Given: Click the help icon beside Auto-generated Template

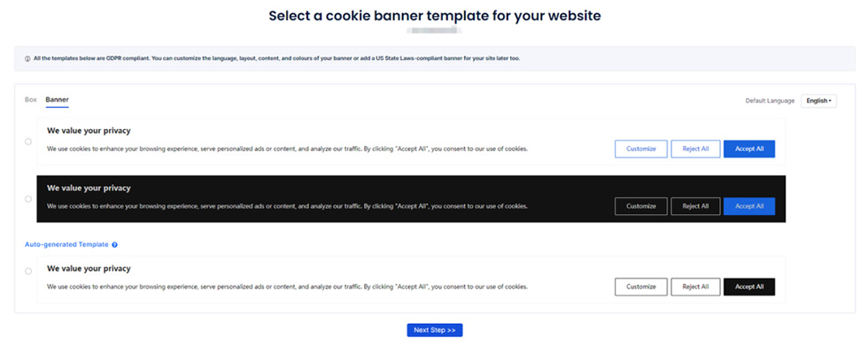Looking at the screenshot, I should point(115,244).
